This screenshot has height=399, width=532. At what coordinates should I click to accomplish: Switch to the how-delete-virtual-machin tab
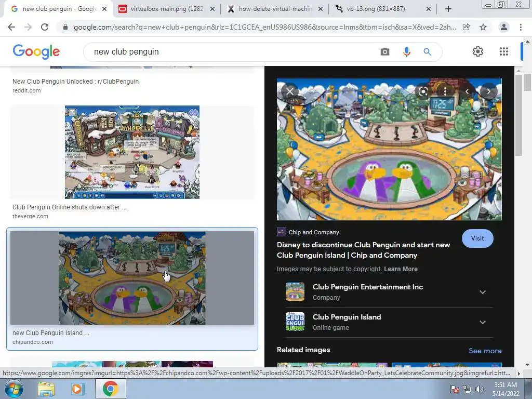tap(275, 9)
